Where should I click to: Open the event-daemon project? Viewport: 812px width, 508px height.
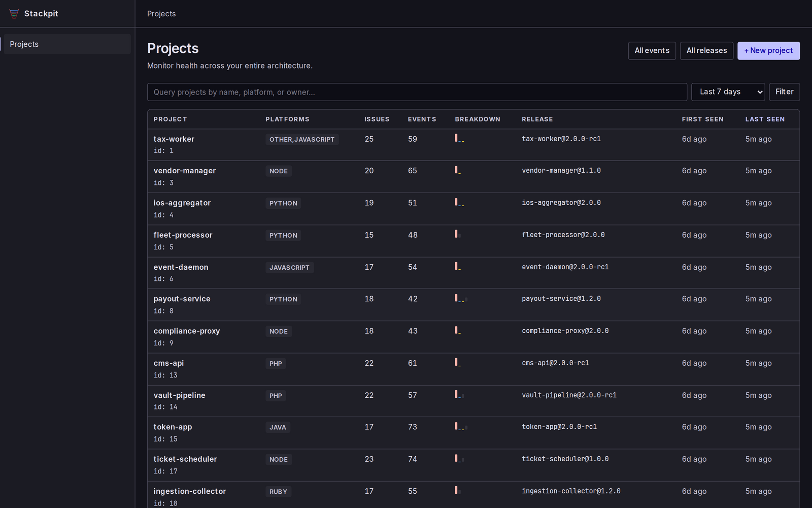tap(181, 267)
